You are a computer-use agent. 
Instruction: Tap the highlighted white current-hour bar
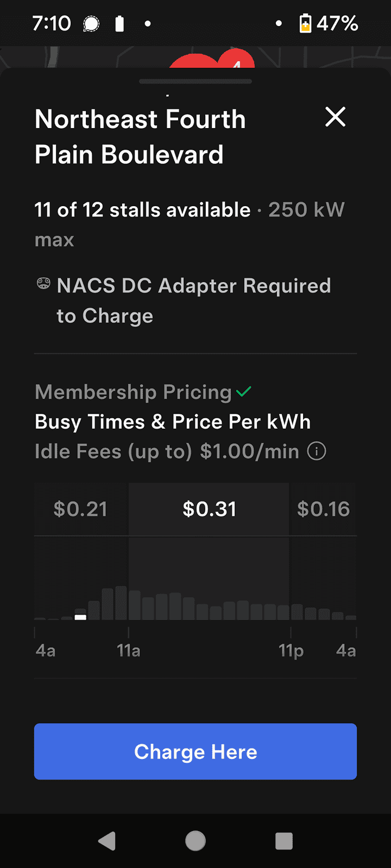coord(80,617)
